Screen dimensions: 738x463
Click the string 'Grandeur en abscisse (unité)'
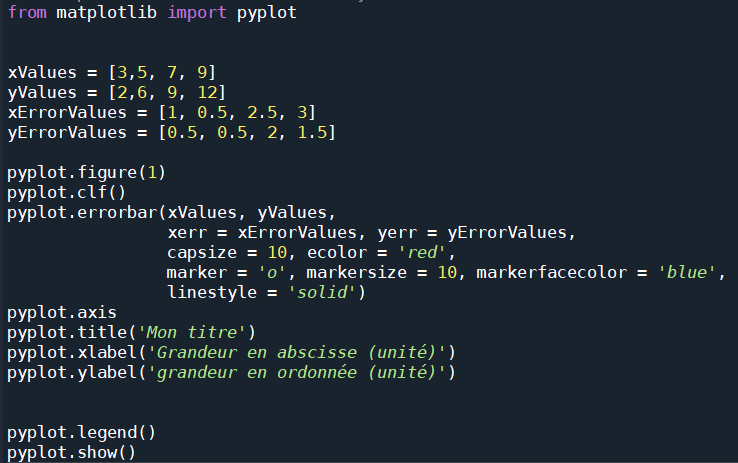pos(296,353)
